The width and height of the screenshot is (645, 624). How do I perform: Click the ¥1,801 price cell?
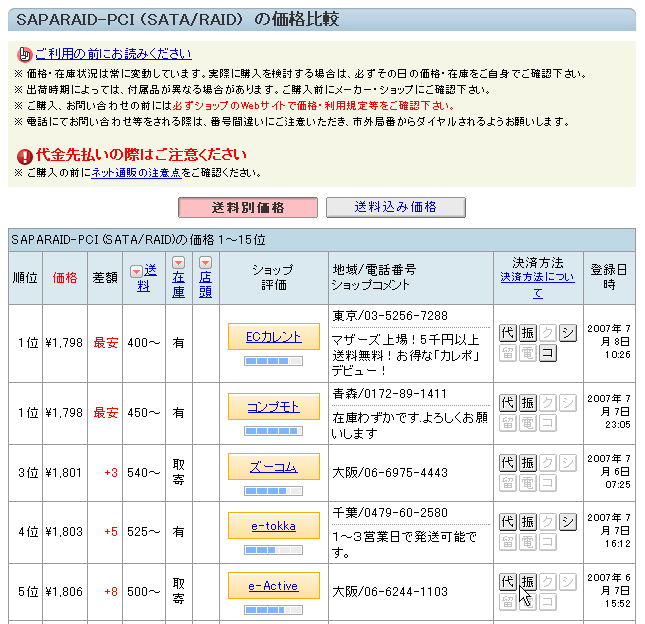64,473
